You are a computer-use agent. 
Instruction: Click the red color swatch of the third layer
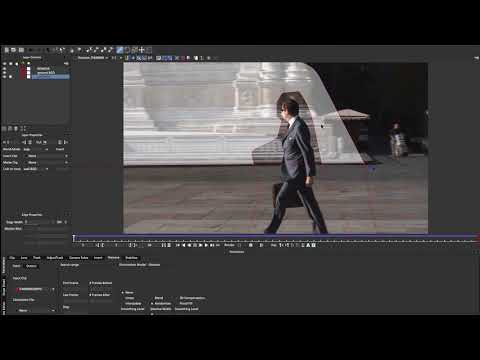tap(23, 77)
